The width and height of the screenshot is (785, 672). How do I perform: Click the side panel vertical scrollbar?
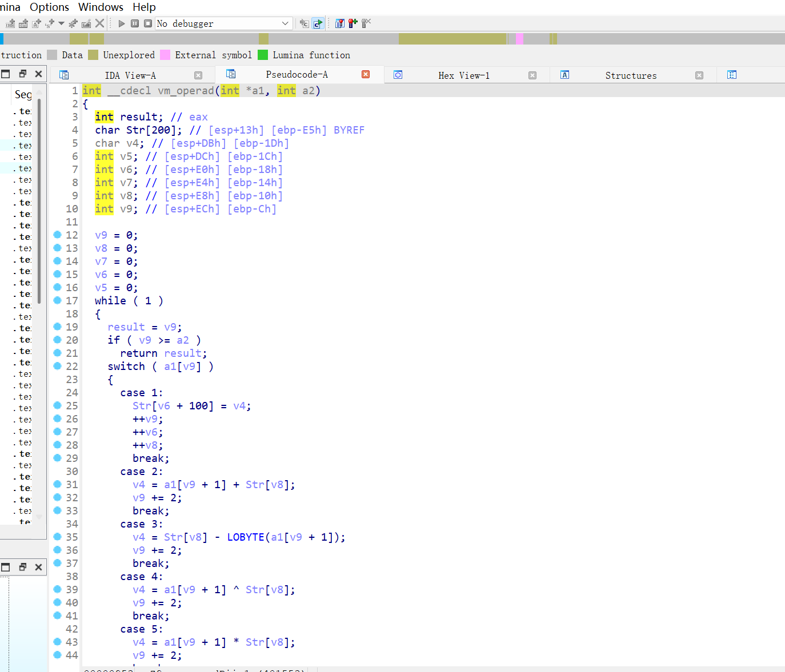[x=39, y=200]
